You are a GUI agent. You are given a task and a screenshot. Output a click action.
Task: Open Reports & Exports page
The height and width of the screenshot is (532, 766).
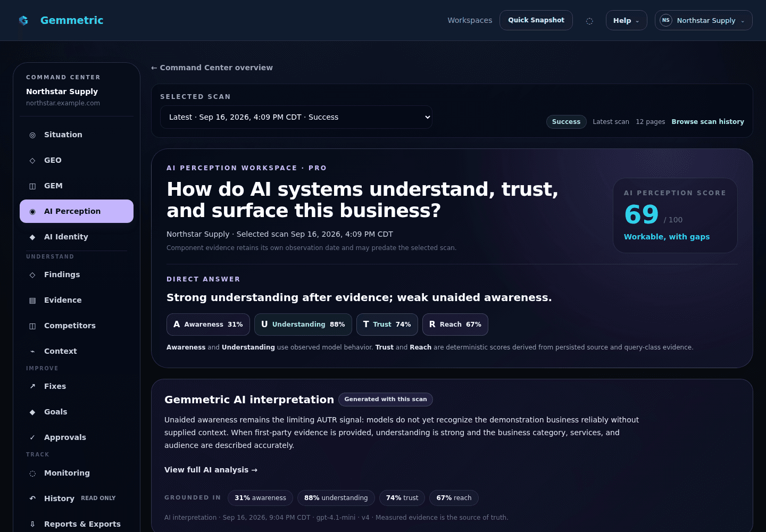(x=77, y=524)
